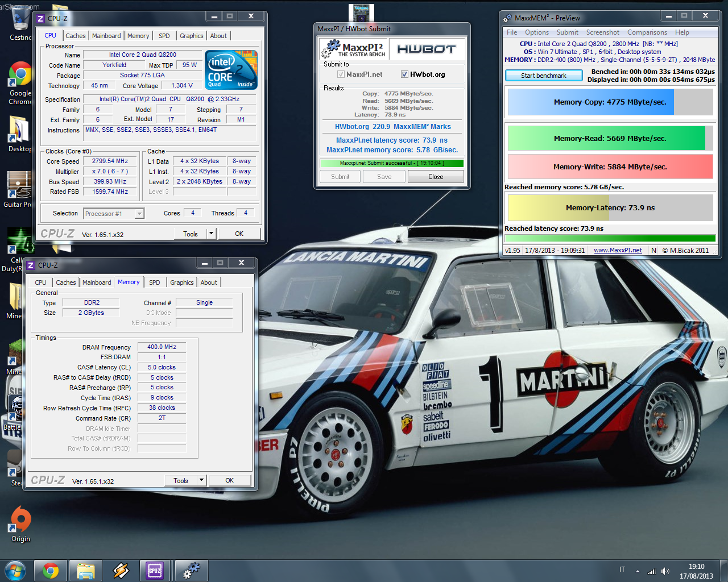
Task: Click 'HWbot.org 220.9 MaxxMEM² Marks' text
Action: coord(393,127)
